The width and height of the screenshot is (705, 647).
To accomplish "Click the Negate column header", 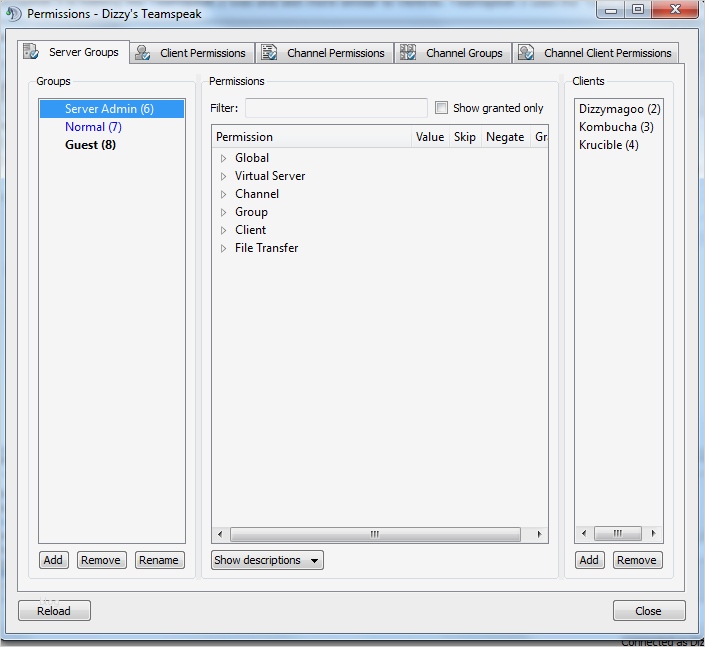I will (505, 137).
